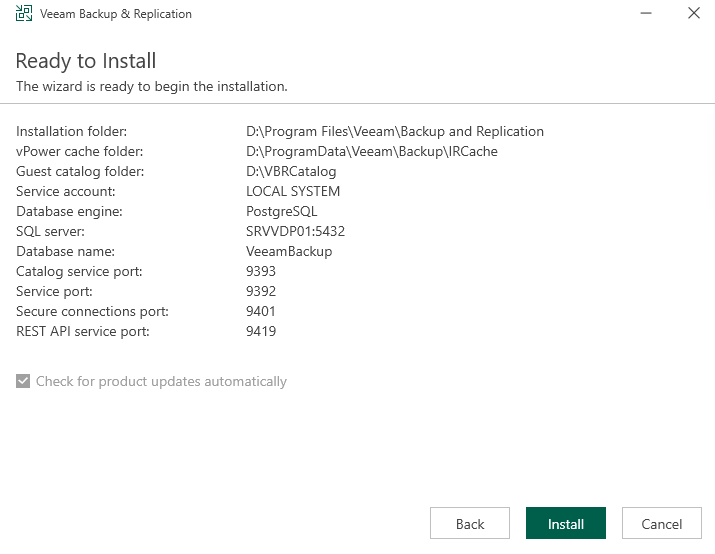
Task: Click catalog service port value 9393
Action: click(x=261, y=272)
